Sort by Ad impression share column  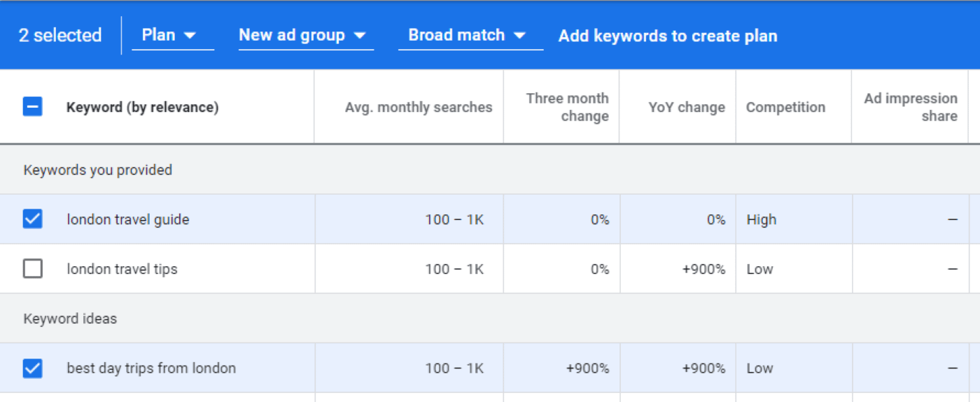click(911, 107)
